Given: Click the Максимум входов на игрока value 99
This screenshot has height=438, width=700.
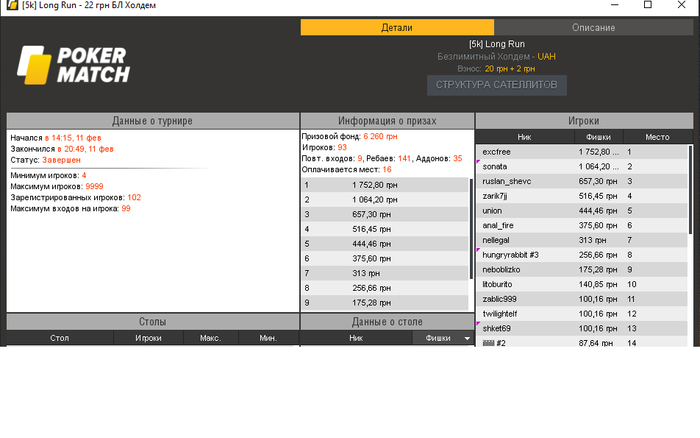Looking at the screenshot, I should point(126,209).
